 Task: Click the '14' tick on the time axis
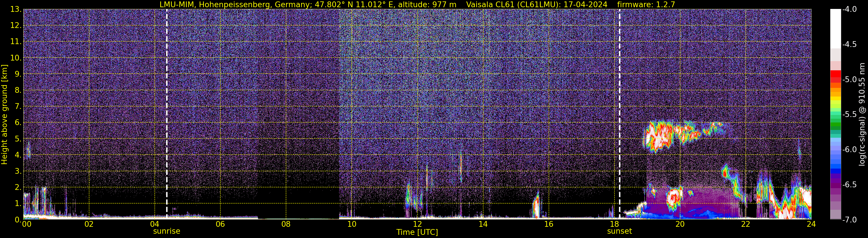tap(483, 224)
